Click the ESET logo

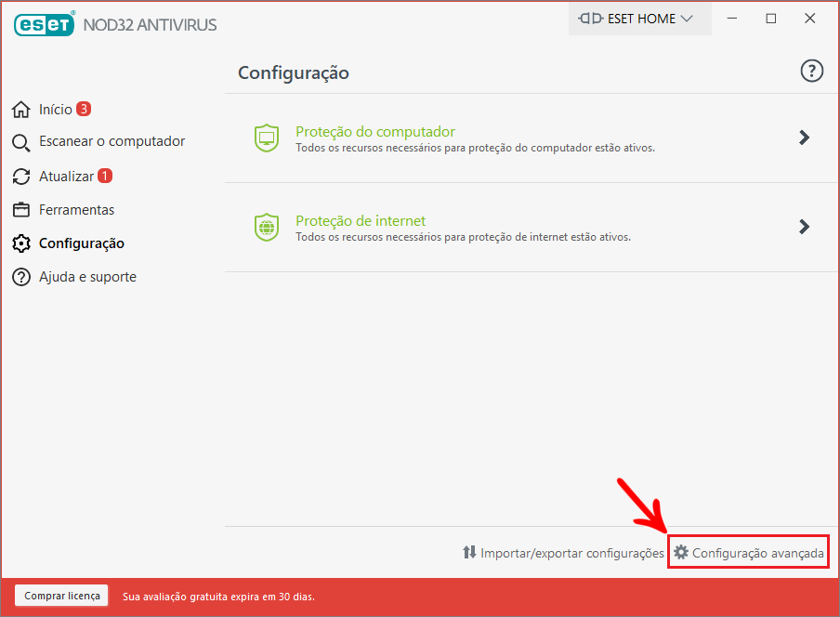44,24
